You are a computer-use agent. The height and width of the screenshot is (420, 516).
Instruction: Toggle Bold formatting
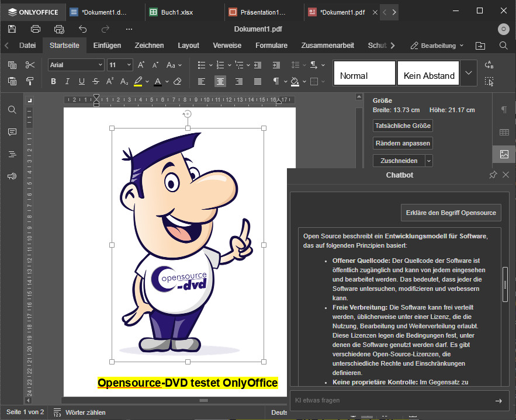54,81
